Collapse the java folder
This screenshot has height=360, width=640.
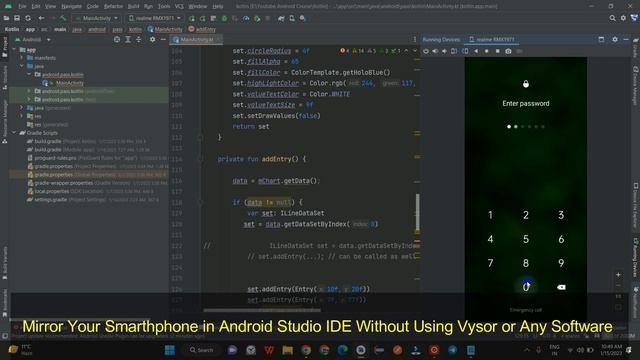point(22,66)
